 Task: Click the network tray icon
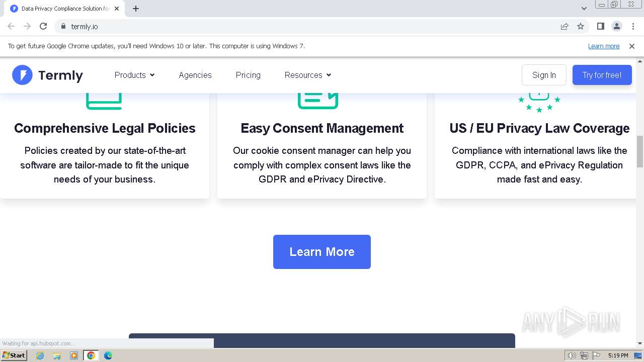[x=584, y=355]
